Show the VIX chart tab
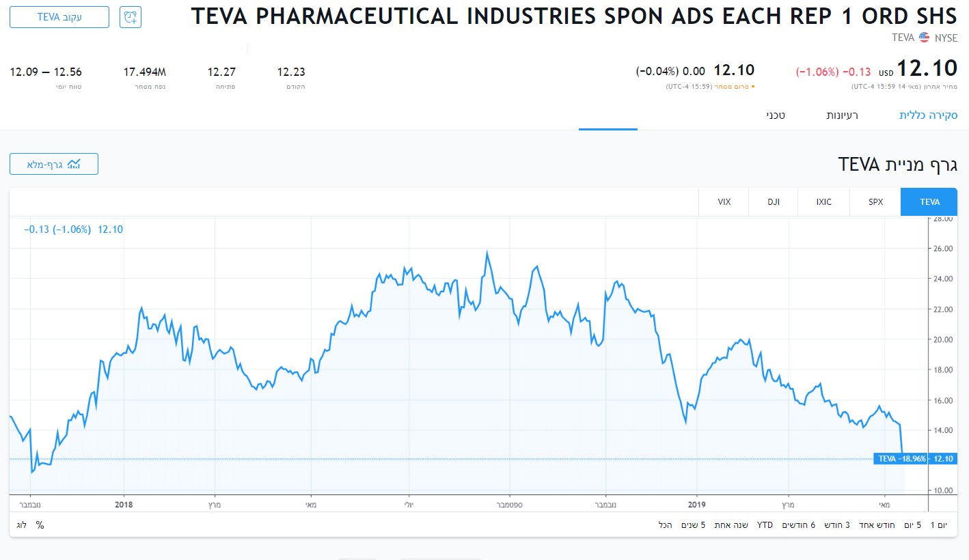This screenshot has width=969, height=560. pos(724,202)
